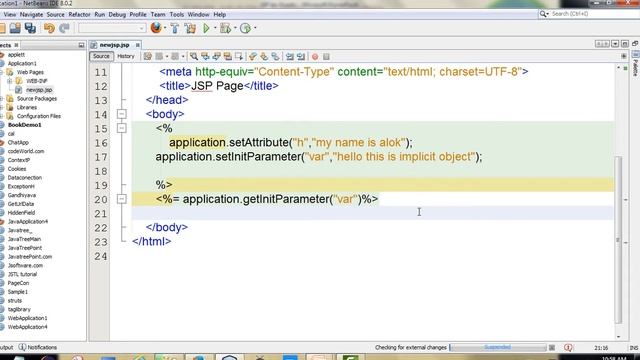Select the BookDemo1 project
The width and height of the screenshot is (640, 360).
click(24, 125)
